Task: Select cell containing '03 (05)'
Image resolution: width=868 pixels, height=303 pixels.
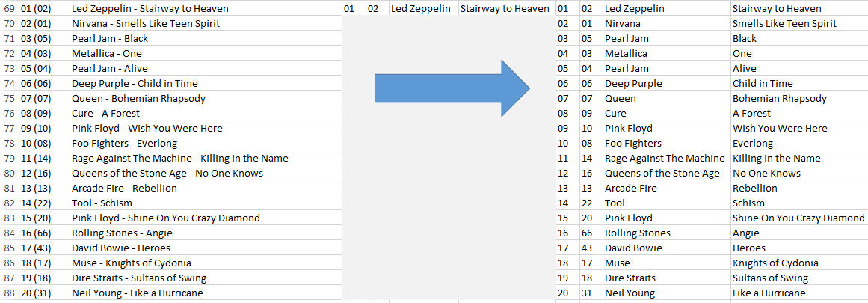Action: click(x=44, y=39)
